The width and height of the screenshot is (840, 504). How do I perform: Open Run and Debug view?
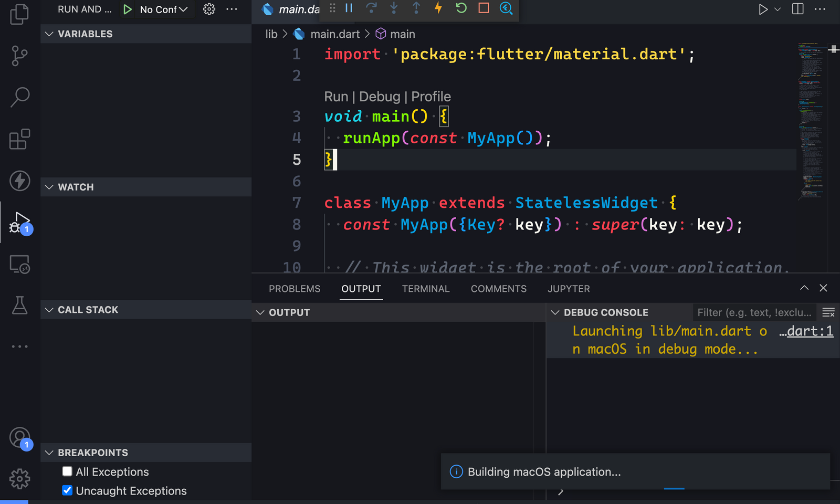[x=19, y=223]
